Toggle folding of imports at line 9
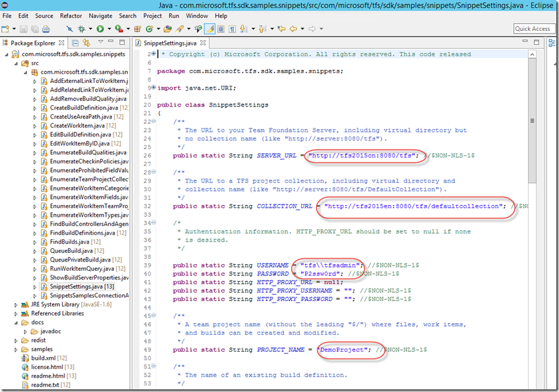Screen dimensions: 559x392 click(x=154, y=88)
